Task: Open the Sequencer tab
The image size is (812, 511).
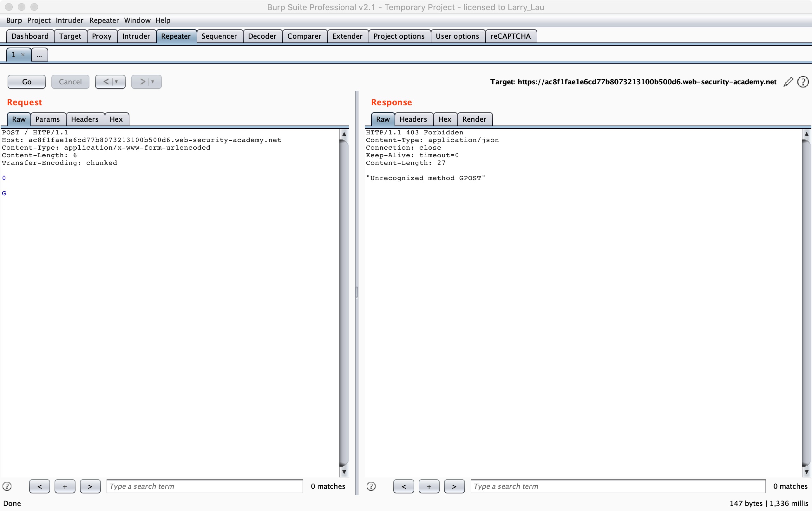Action: click(219, 36)
